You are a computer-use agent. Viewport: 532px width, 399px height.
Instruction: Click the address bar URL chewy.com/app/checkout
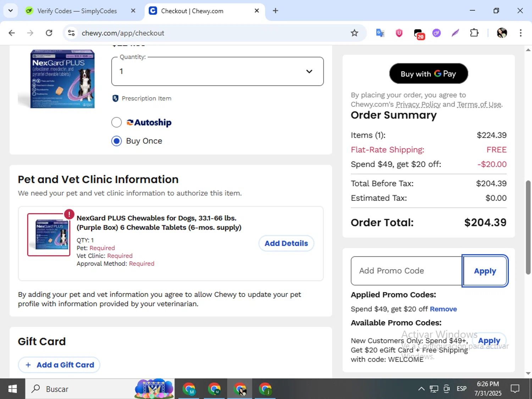pos(123,33)
